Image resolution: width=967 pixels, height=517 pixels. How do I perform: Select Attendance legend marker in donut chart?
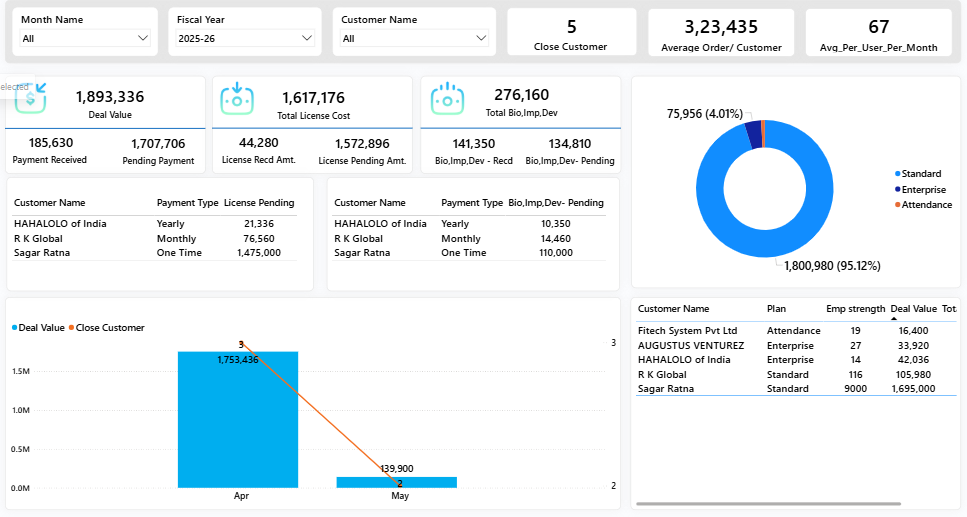tap(898, 204)
